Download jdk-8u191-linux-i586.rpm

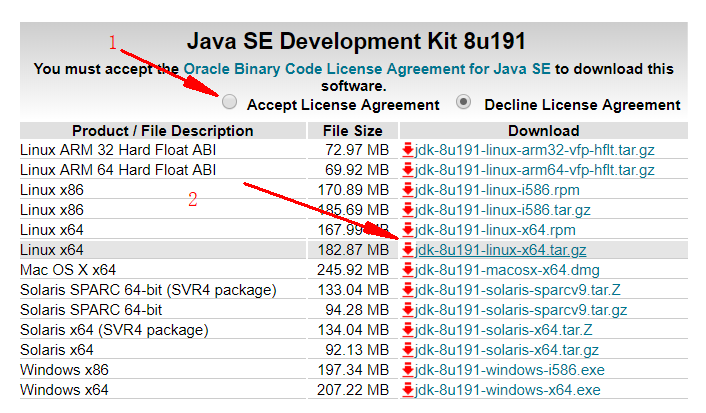coord(497,190)
